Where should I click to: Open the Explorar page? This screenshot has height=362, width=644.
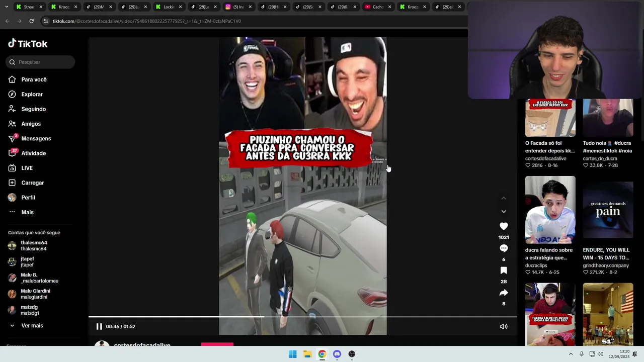(26, 94)
